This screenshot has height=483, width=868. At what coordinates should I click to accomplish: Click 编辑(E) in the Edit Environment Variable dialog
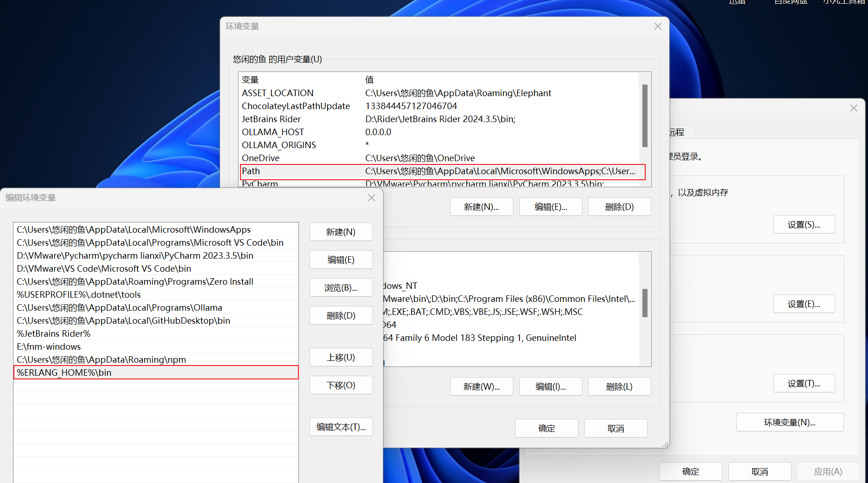[341, 260]
